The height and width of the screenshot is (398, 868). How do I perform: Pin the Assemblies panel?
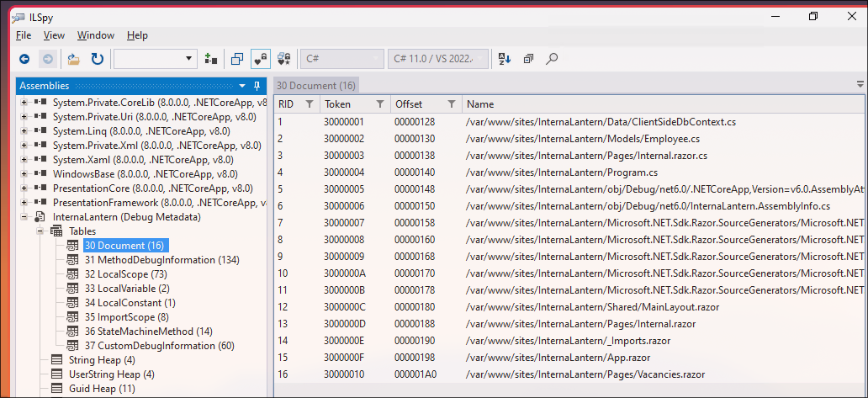(257, 86)
